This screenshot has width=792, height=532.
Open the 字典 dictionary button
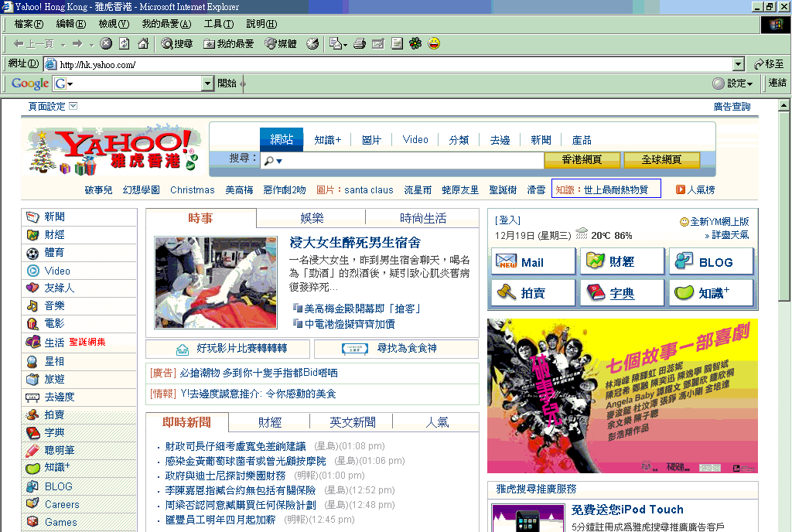pos(622,293)
